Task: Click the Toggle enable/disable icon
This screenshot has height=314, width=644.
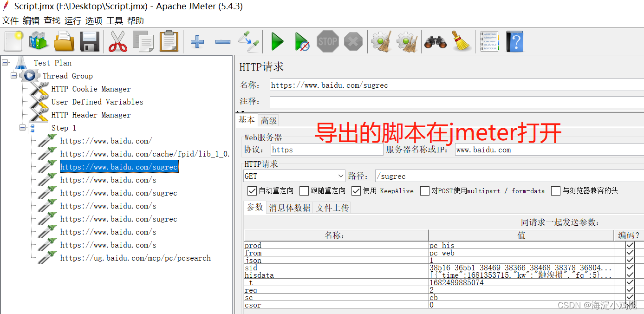Action: [248, 41]
